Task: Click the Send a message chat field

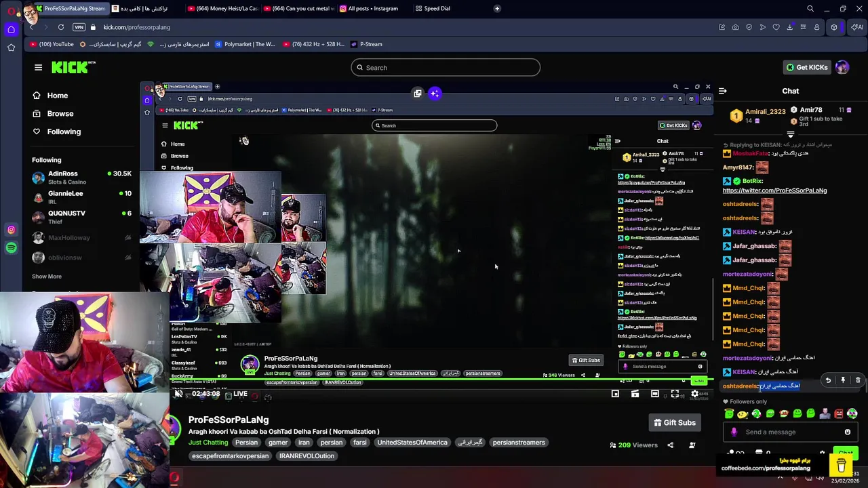Action: (x=791, y=432)
